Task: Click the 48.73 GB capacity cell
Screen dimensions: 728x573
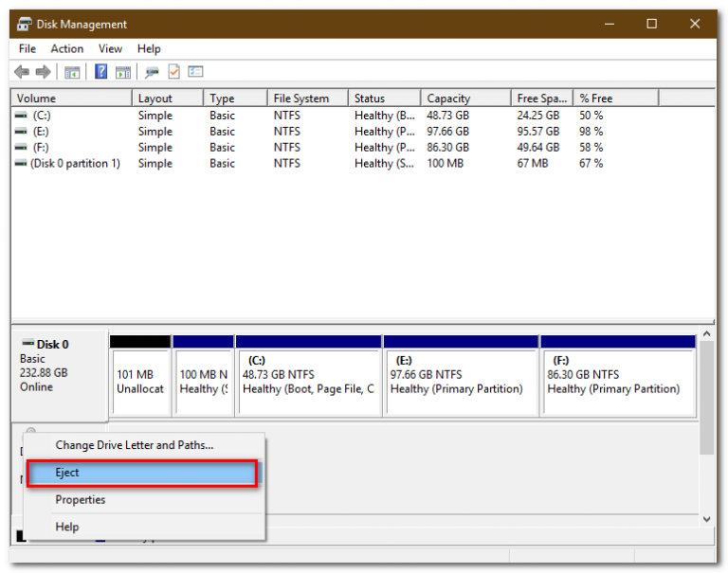Action: (x=448, y=115)
